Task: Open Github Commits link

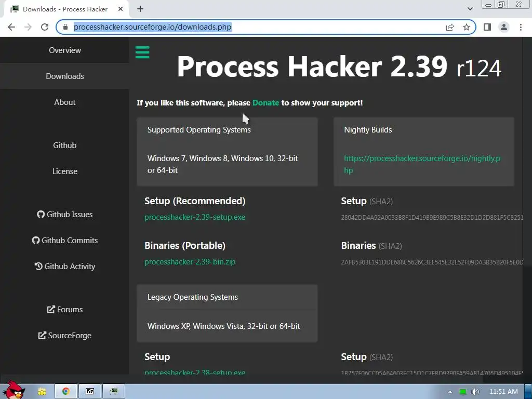Action: coord(65,240)
